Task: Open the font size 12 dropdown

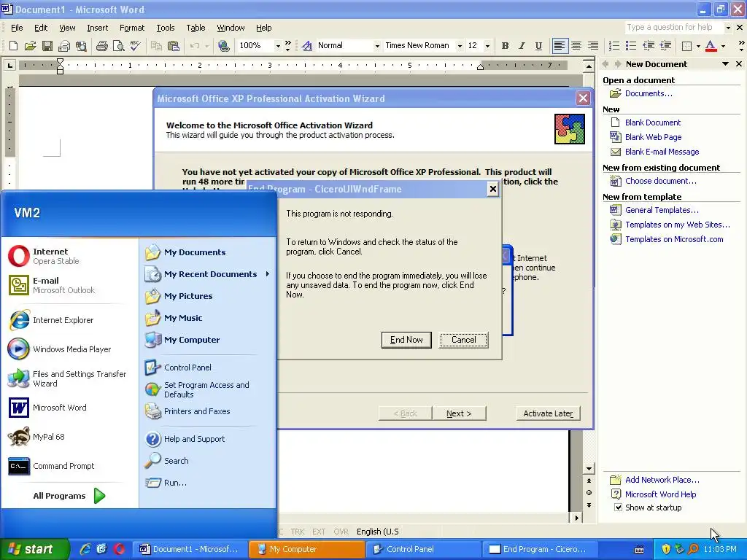Action: (x=487, y=46)
